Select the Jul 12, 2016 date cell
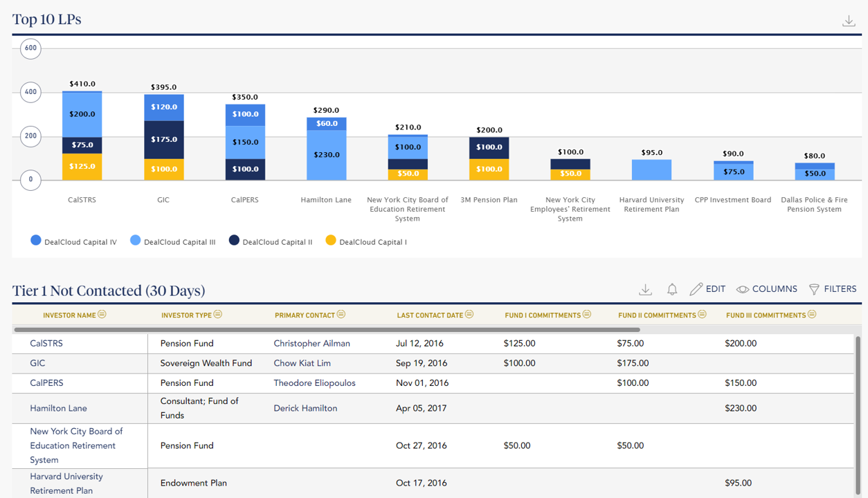 (421, 343)
